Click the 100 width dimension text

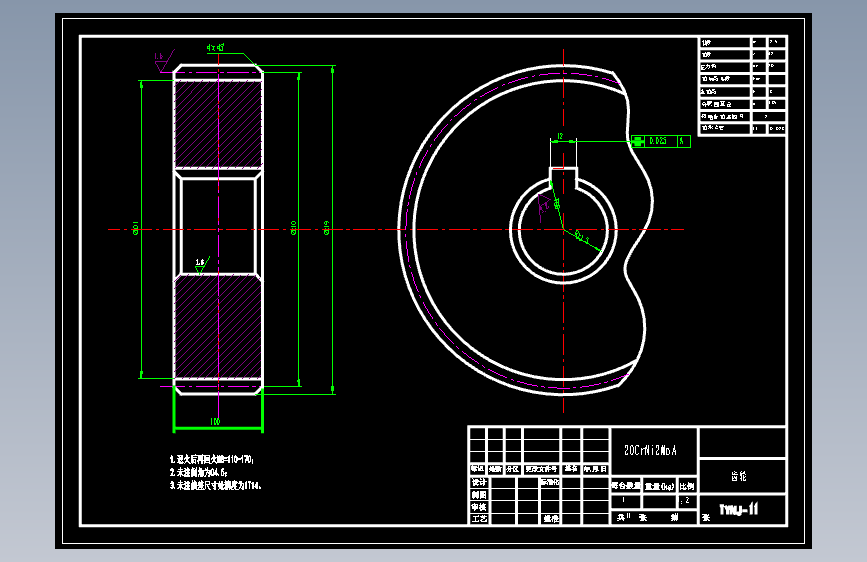pos(215,422)
